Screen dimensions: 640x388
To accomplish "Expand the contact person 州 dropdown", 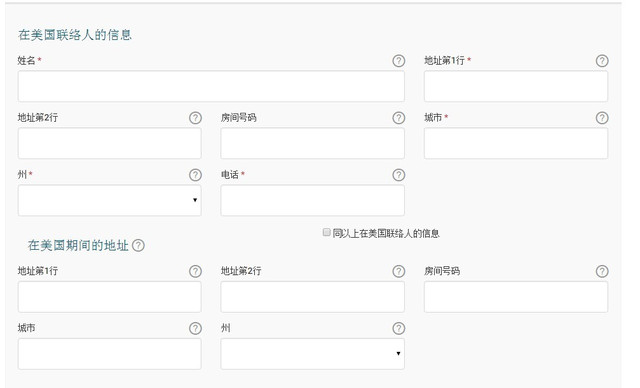I will (x=109, y=200).
